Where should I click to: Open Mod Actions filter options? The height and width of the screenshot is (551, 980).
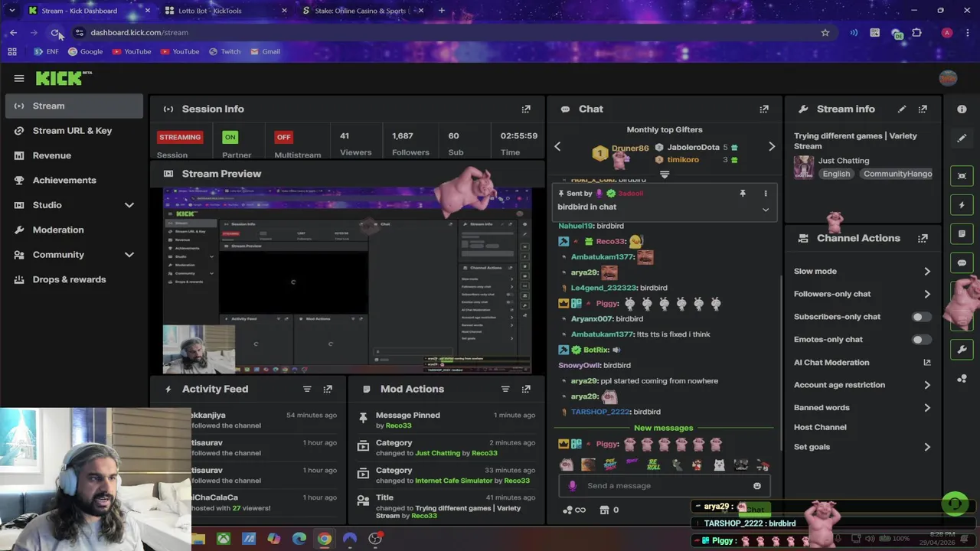coord(505,389)
